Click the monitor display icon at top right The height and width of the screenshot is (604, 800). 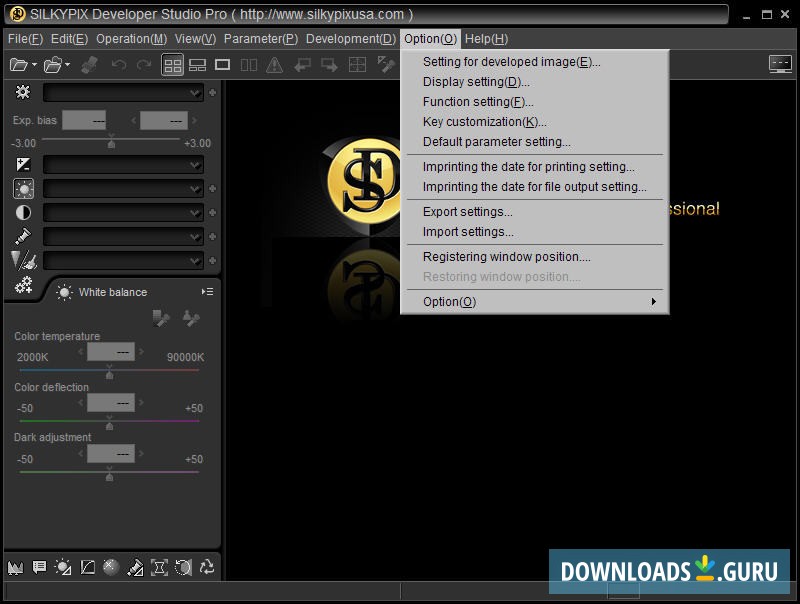tap(781, 64)
